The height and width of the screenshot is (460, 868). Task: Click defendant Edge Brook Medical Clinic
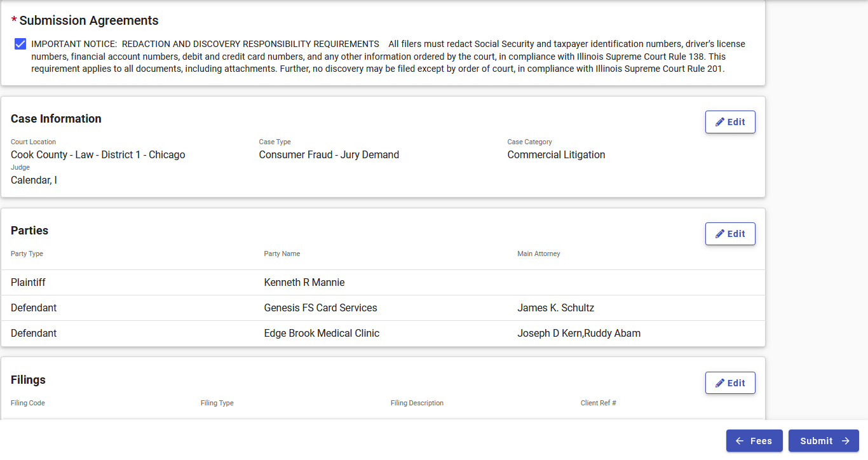pos(322,333)
